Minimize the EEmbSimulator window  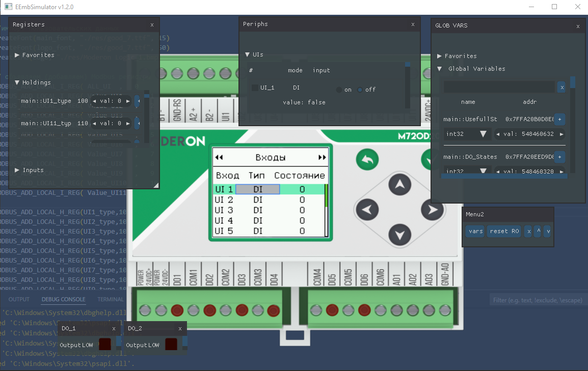(531, 7)
